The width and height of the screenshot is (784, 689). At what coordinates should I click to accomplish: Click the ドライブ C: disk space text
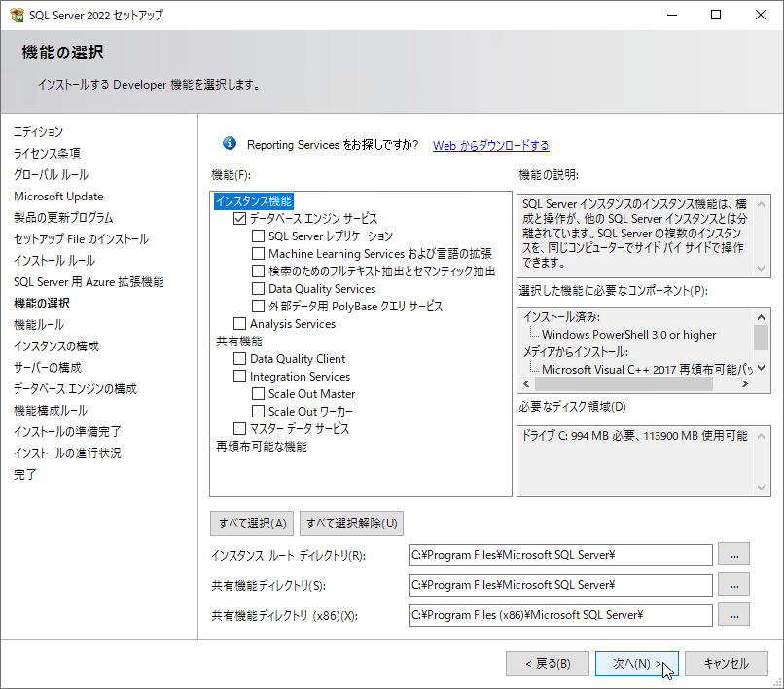[x=634, y=436]
